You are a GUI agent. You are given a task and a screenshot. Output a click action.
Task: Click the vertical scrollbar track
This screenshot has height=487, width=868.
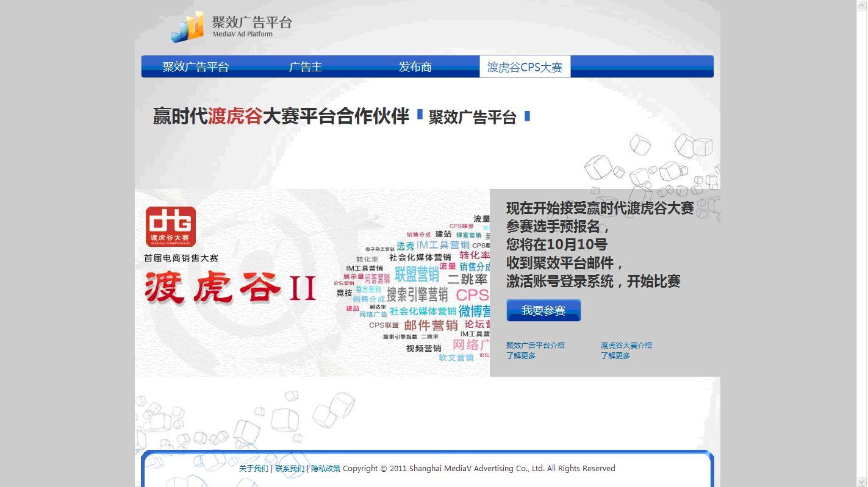[862, 244]
